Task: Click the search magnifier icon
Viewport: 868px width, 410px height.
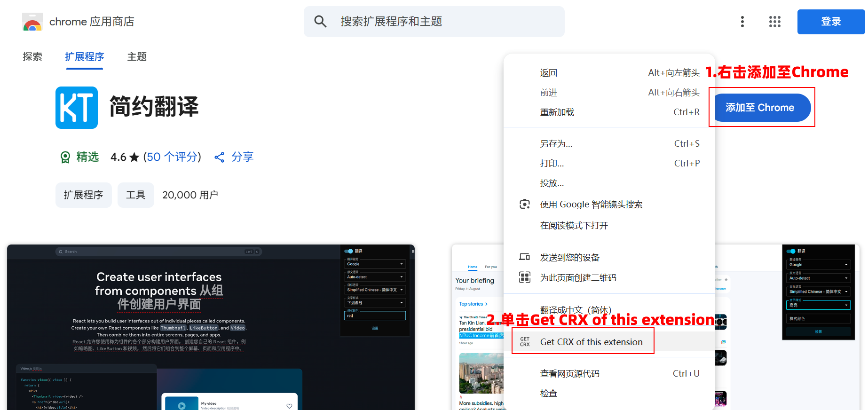Action: pyautogui.click(x=320, y=21)
